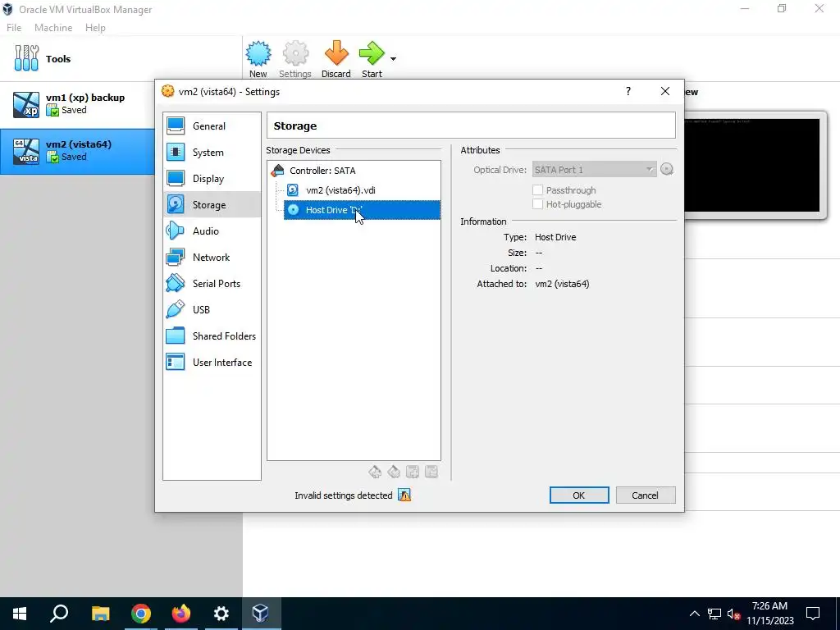Open Windows Settings from taskbar
This screenshot has height=630, width=840.
point(221,614)
